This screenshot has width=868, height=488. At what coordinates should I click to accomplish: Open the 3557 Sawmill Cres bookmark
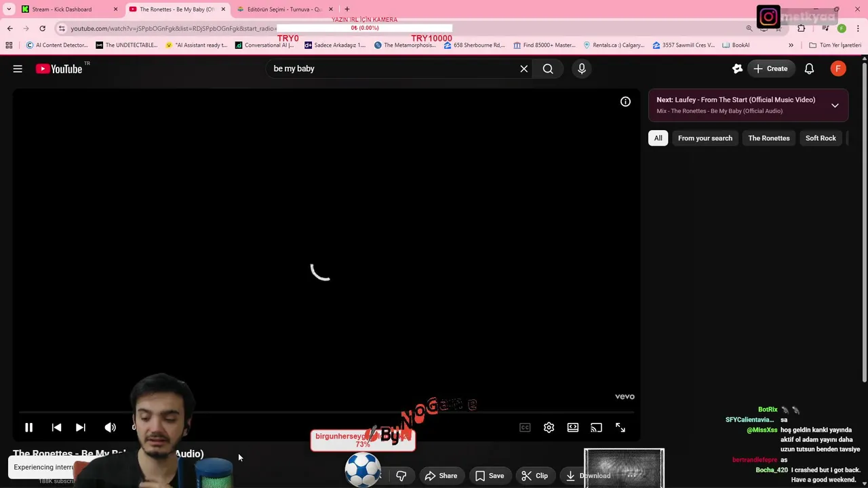tap(684, 45)
